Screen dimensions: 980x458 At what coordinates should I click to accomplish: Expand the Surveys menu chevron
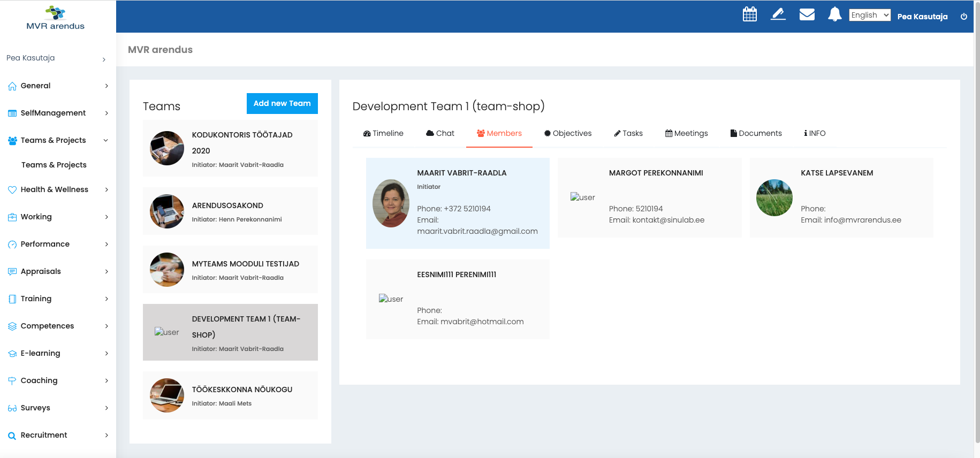pos(107,408)
